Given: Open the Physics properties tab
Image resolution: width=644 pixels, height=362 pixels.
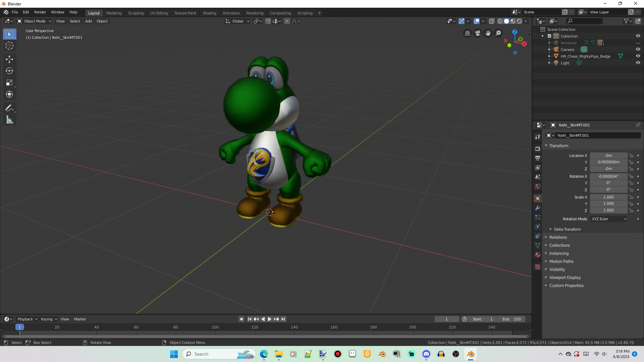Looking at the screenshot, I should point(538,227).
